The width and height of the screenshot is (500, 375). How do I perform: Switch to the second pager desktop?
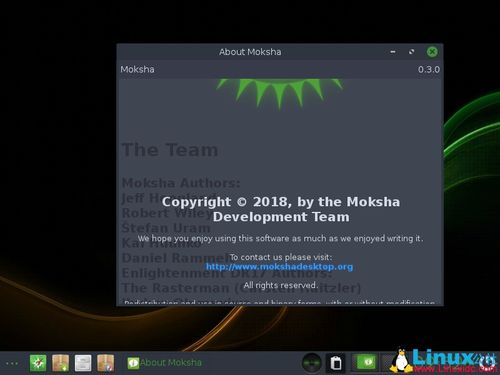(x=387, y=362)
